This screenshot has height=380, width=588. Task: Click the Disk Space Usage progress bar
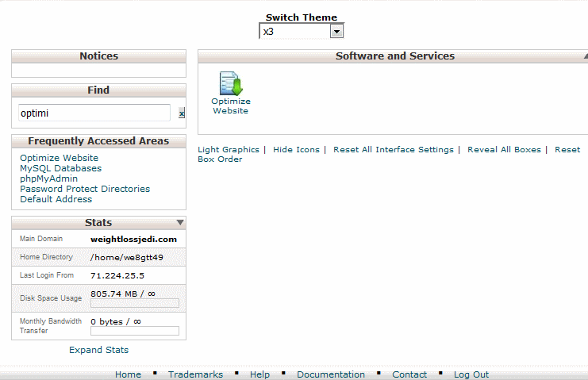point(135,303)
